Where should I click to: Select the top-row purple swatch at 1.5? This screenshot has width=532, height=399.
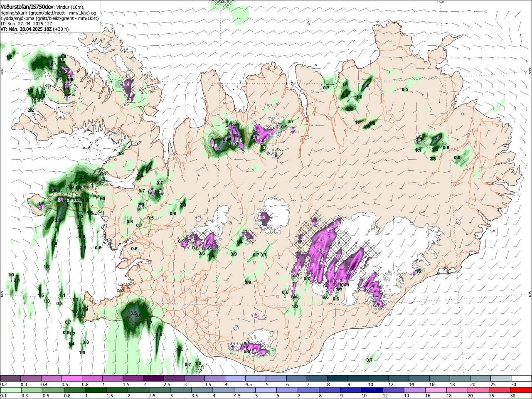pos(133,378)
